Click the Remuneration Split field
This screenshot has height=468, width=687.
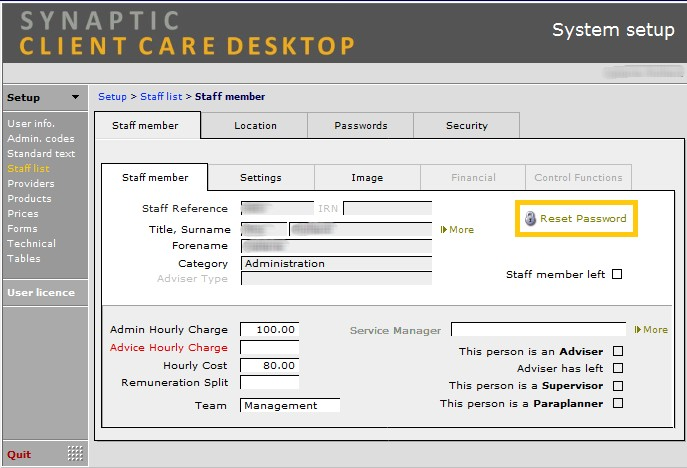click(270, 382)
